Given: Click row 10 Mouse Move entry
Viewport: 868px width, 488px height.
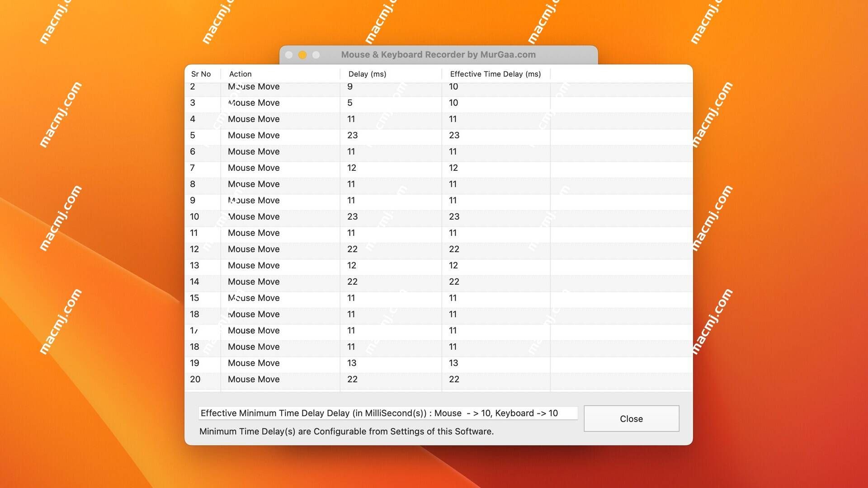Looking at the screenshot, I should tap(253, 216).
